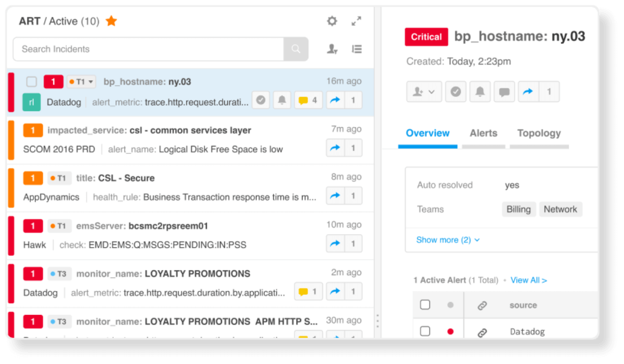Image resolution: width=624 pixels, height=364 pixels.
Task: Resolve the ny.03 incident row checkmark
Action: pyautogui.click(x=261, y=100)
